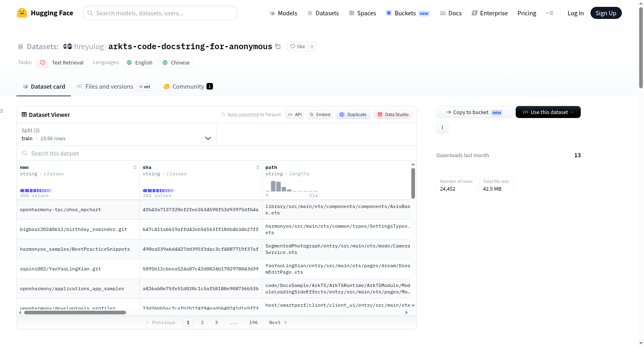Open the more-options three-dot button
Image resolution: width=644 pixels, height=347 pixels.
442,127
